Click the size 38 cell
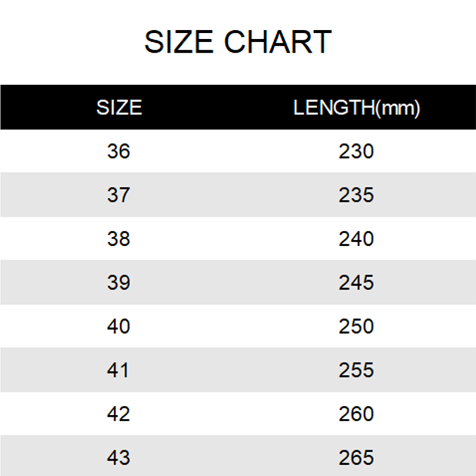The width and height of the screenshot is (476, 476). 118,239
